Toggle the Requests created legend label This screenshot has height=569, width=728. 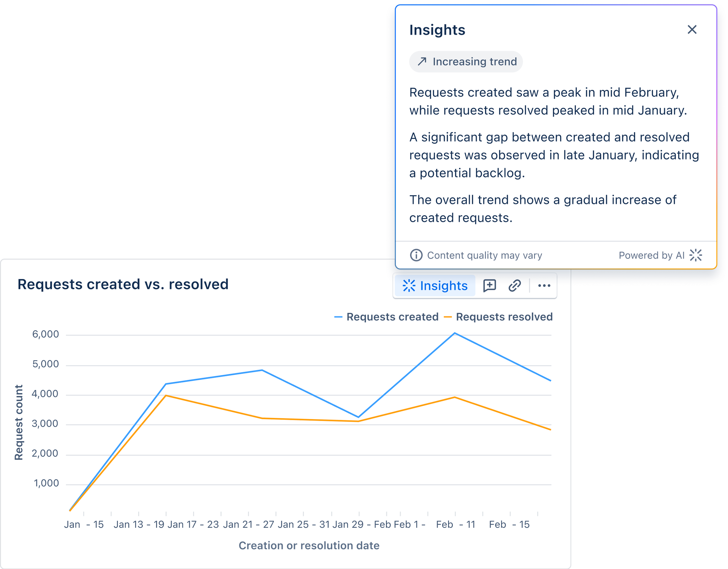coord(392,317)
